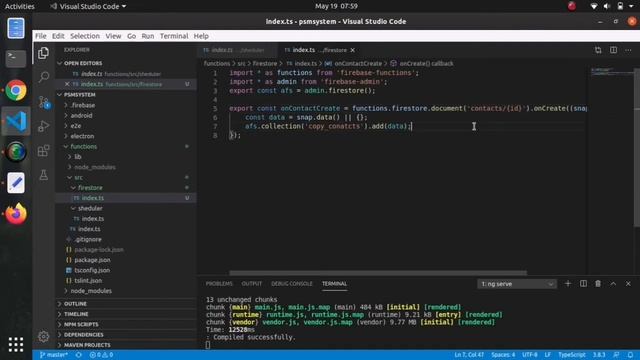Expand the lib folder
Viewport: 640px width, 360px height.
78,157
